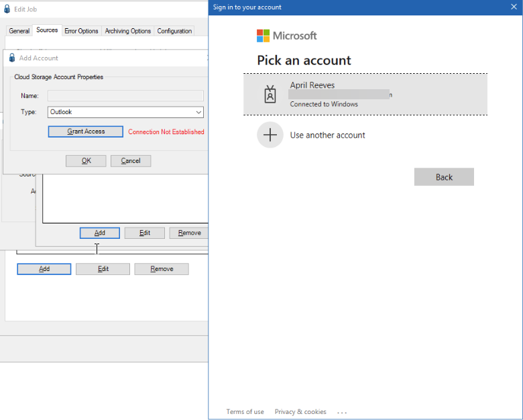Click the Edit Job window padlock icon
The width and height of the screenshot is (523, 420).
pos(7,9)
